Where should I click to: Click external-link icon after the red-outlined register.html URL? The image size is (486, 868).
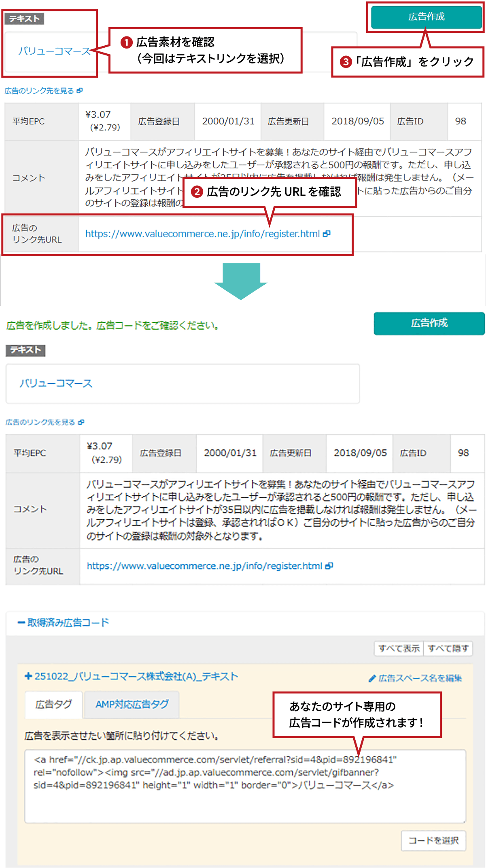point(327,234)
